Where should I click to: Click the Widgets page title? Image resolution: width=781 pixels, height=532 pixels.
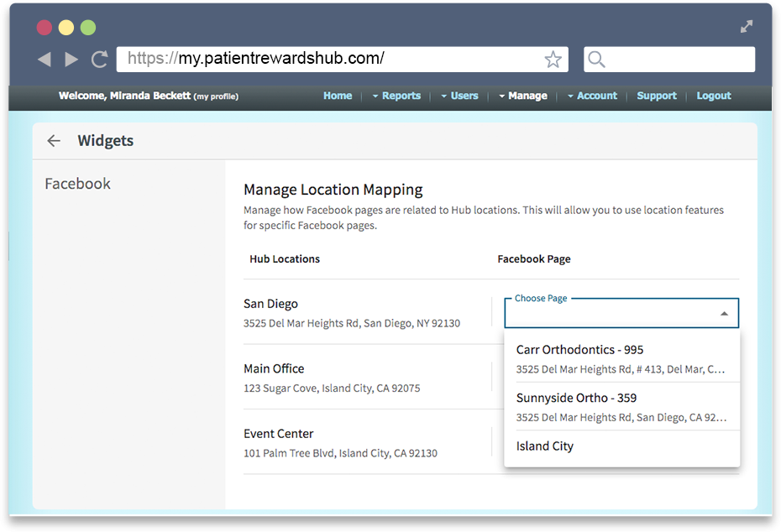coord(106,141)
